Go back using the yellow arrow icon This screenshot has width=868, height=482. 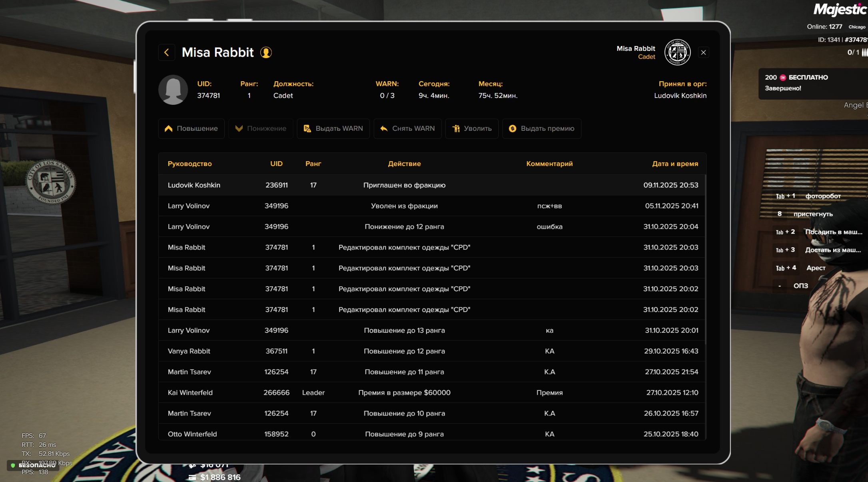[x=167, y=52]
